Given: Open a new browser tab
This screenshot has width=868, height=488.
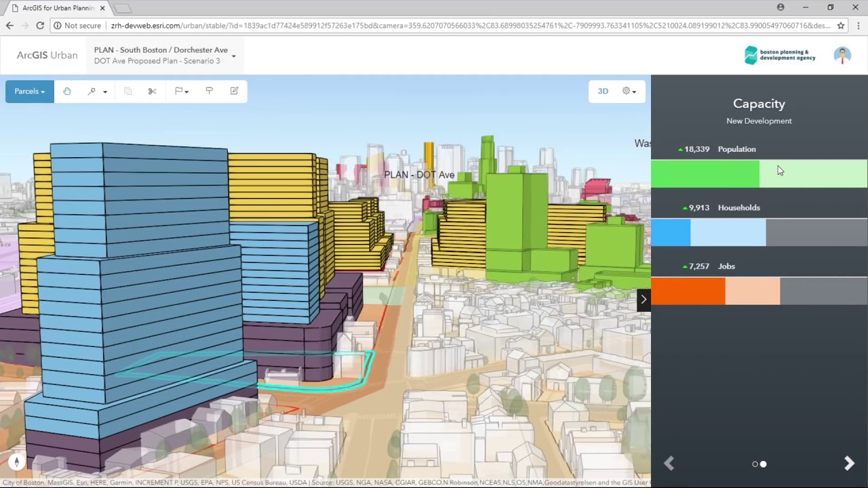Looking at the screenshot, I should point(122,8).
